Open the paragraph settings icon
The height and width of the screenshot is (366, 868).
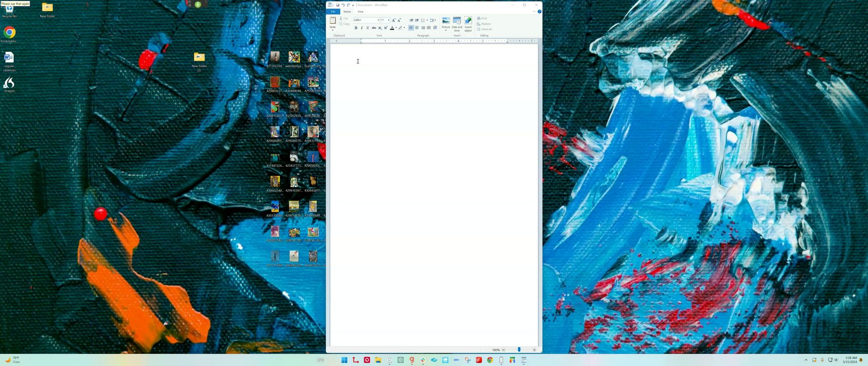tap(435, 27)
